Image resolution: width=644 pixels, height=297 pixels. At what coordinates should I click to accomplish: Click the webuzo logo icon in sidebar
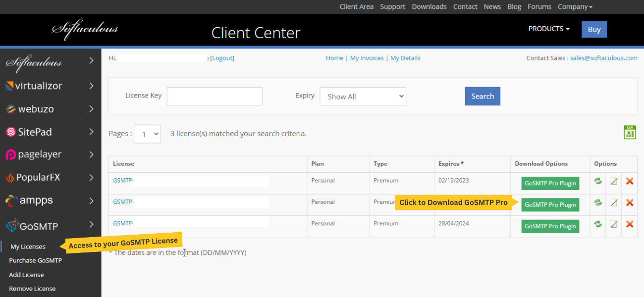pos(10,109)
